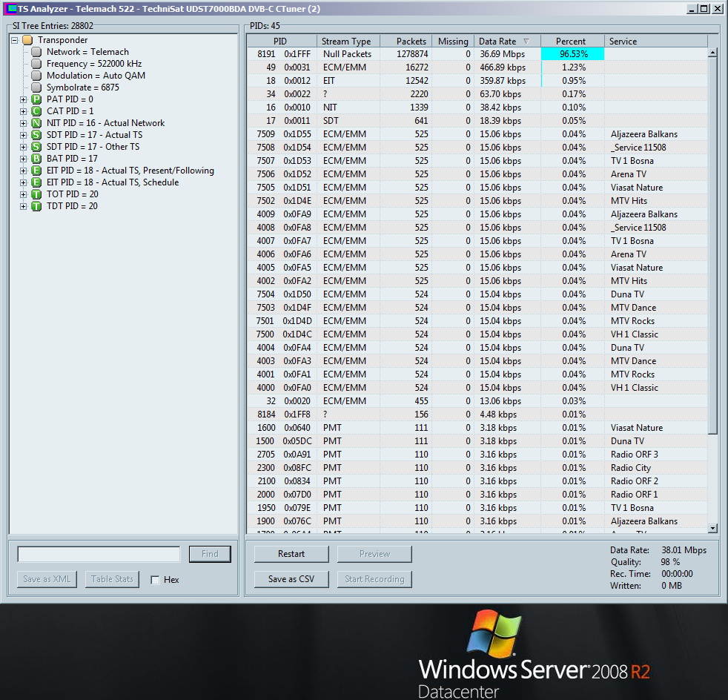728x700 pixels.
Task: Select PID 7505 Viasat Nature row
Action: pos(477,188)
